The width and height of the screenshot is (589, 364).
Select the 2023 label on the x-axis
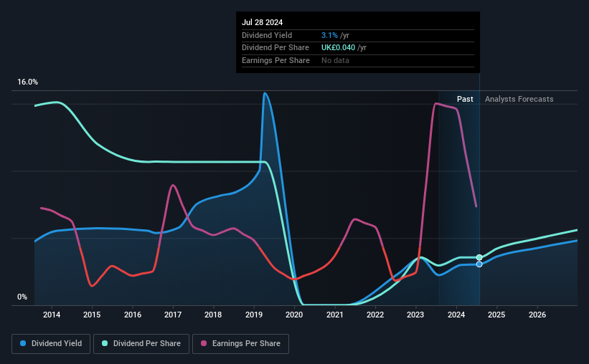415,315
